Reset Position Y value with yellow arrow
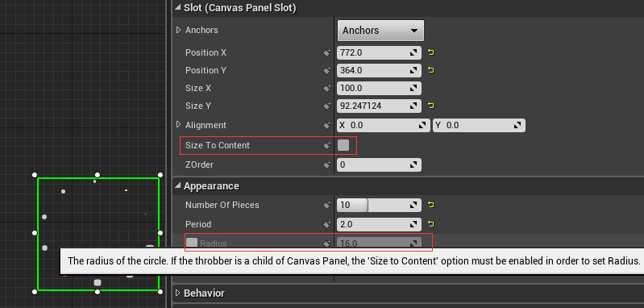 click(431, 70)
